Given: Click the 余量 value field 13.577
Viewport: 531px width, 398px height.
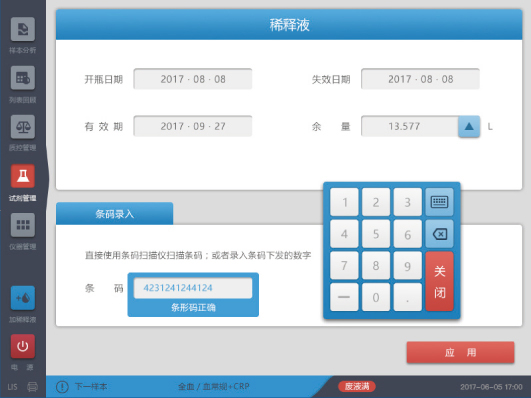Looking at the screenshot, I should [x=410, y=126].
